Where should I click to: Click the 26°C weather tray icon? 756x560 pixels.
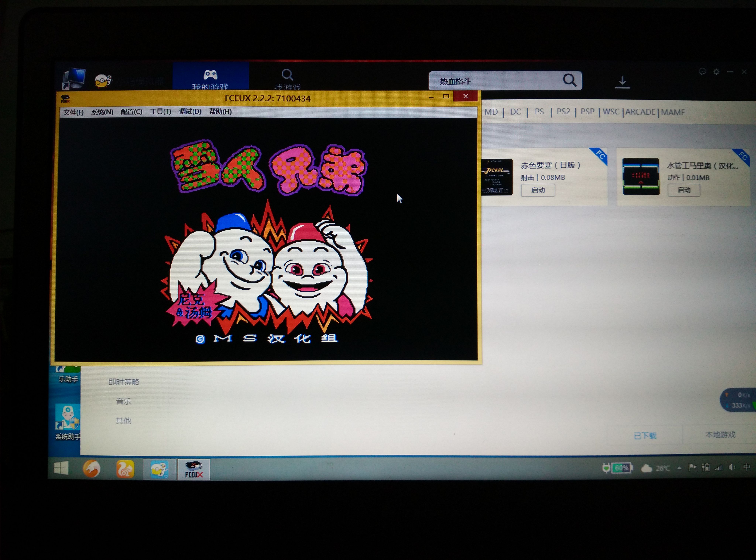[655, 468]
